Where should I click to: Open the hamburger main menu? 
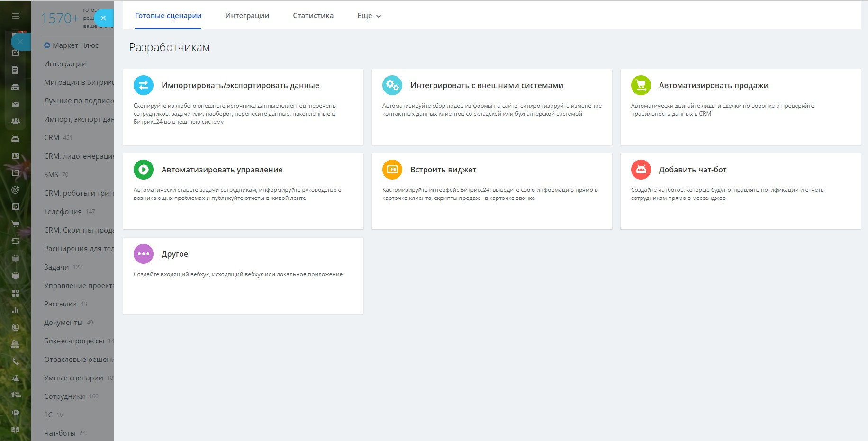pyautogui.click(x=16, y=16)
